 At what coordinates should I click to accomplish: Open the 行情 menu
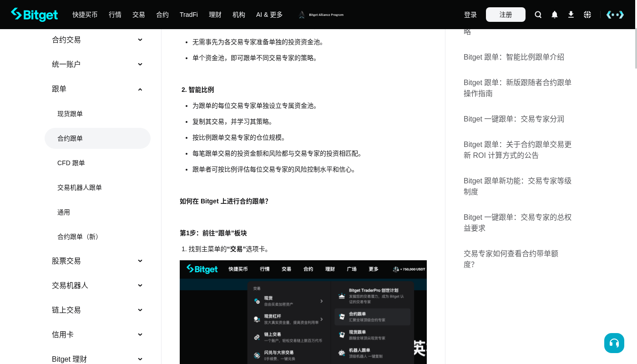click(115, 15)
